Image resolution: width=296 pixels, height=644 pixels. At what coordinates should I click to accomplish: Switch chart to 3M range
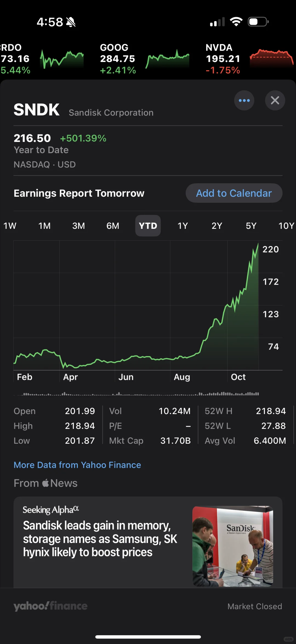click(x=79, y=226)
